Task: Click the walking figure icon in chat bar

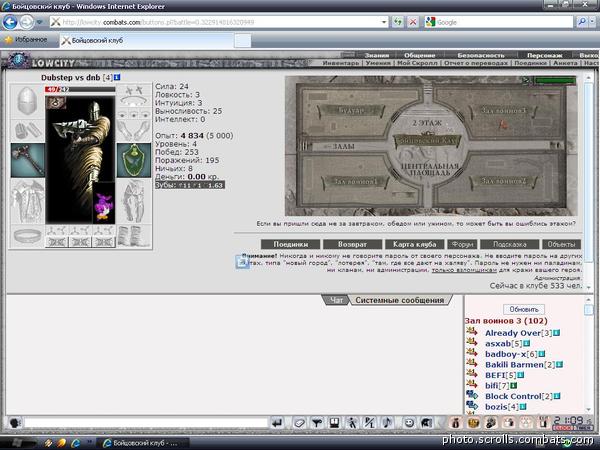Action: 352,423
